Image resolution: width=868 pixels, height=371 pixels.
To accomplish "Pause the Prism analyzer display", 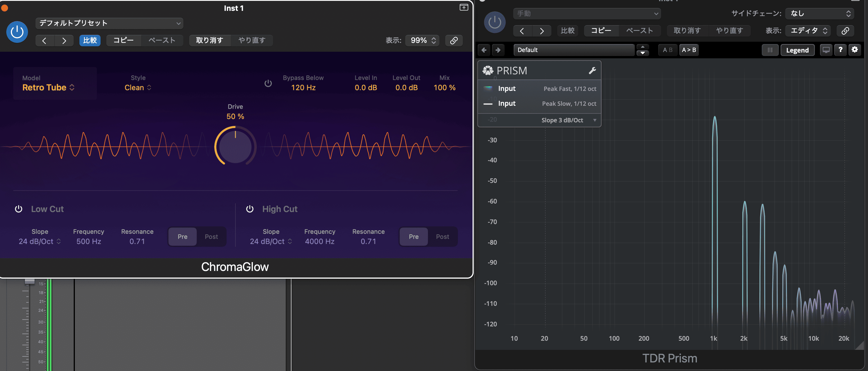I will [x=770, y=50].
